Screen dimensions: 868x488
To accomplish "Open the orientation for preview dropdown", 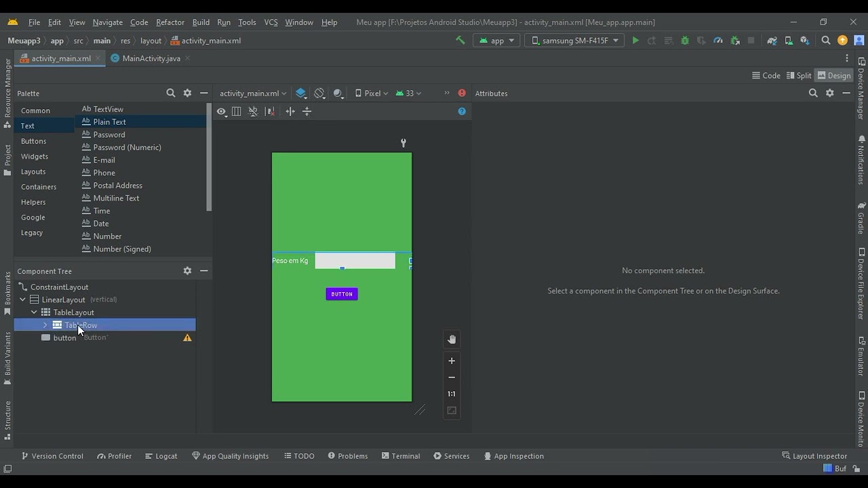I will (319, 93).
